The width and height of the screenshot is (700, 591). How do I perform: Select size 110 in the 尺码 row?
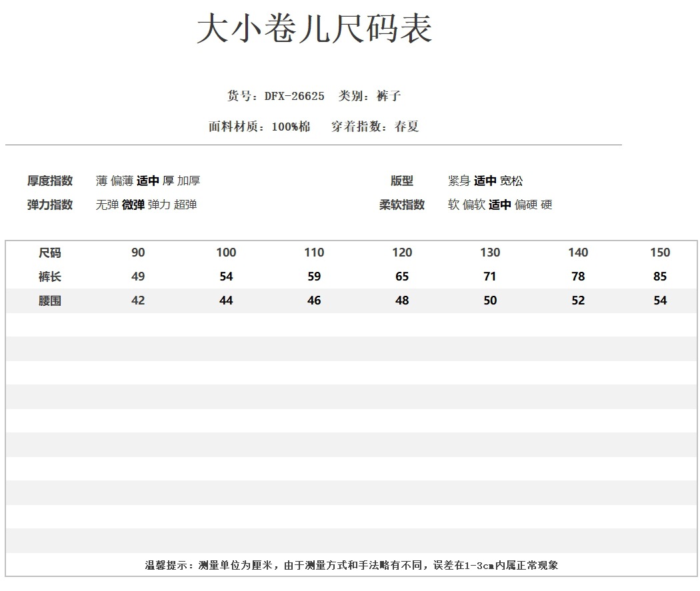point(314,253)
